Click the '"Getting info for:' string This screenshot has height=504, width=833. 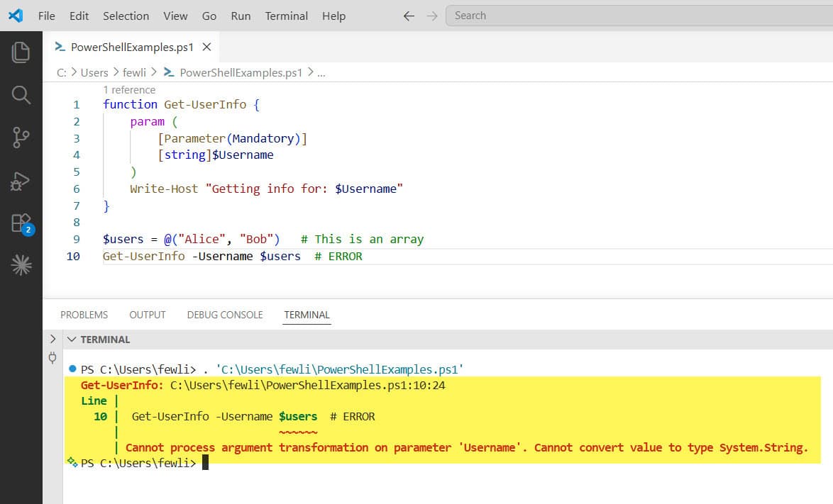(267, 189)
